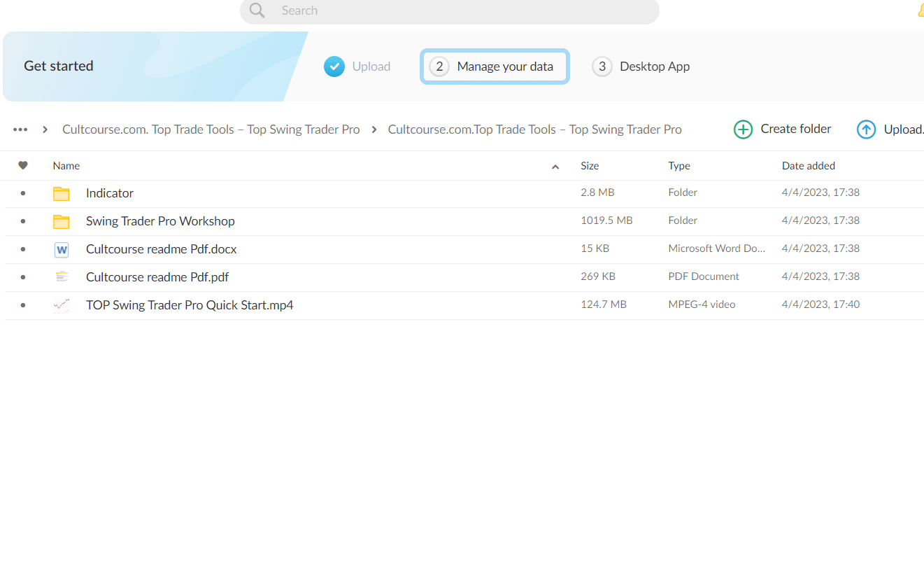The image size is (924, 574).
Task: Click the step 3 number circle
Action: 602,66
